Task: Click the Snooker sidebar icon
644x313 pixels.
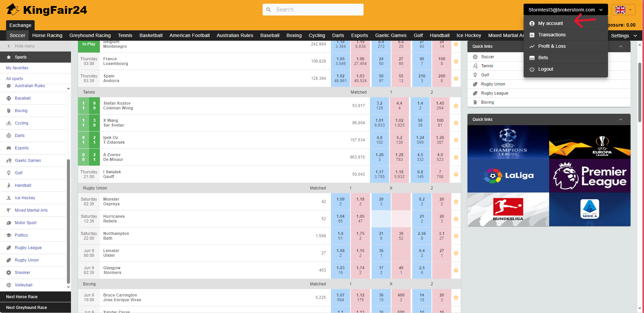Action: coord(9,273)
